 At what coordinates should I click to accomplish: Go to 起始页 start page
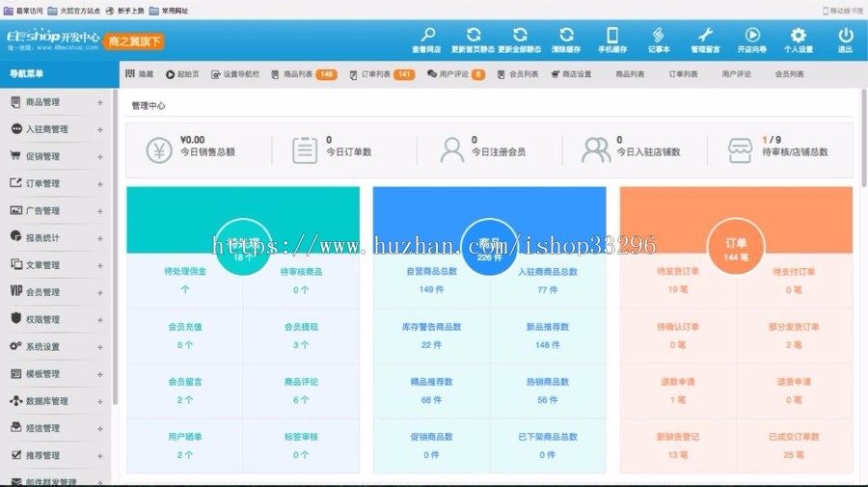182,74
